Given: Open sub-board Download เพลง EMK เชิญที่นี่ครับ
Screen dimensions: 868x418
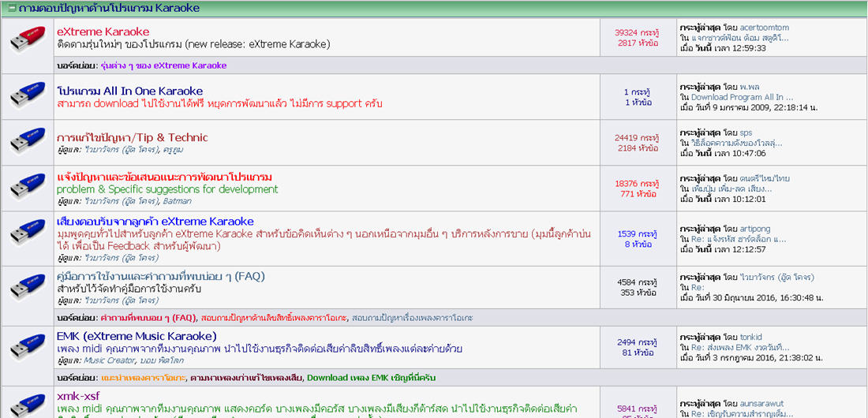Looking at the screenshot, I should click(372, 378).
